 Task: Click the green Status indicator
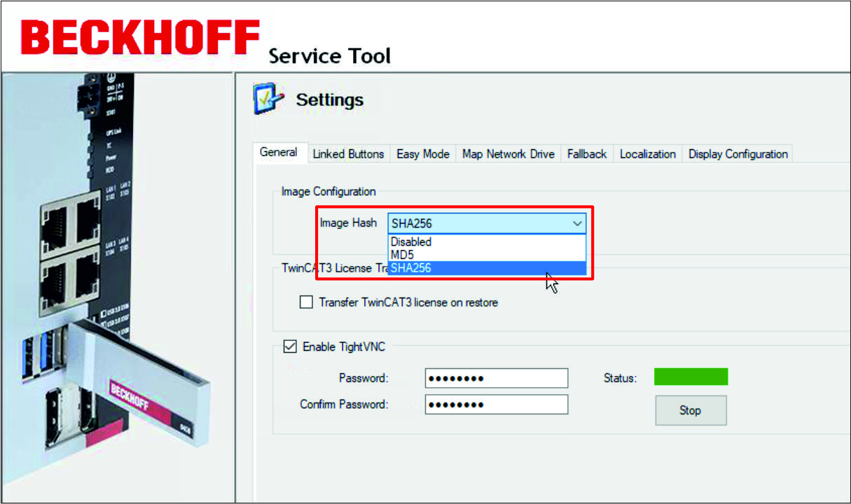click(691, 377)
